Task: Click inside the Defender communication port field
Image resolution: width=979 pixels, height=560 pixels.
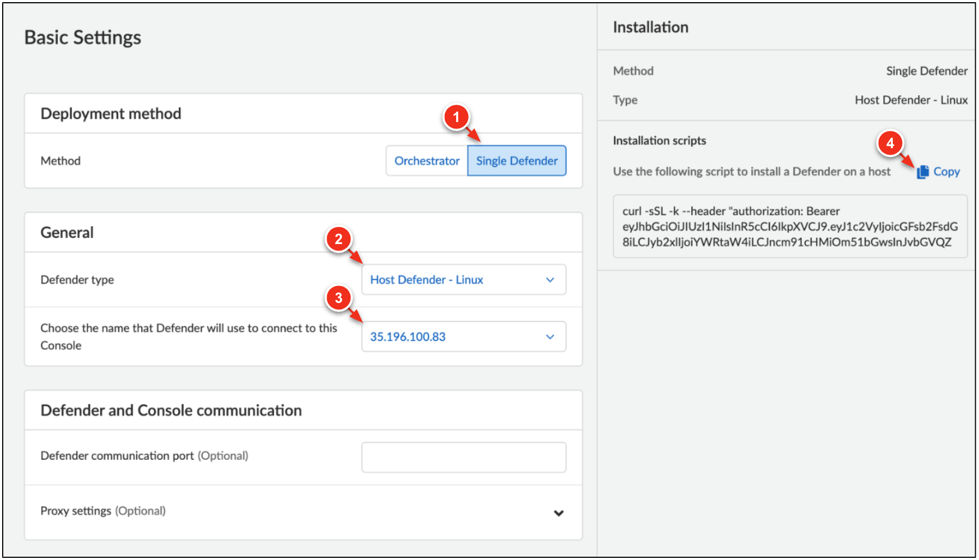Action: tap(463, 456)
